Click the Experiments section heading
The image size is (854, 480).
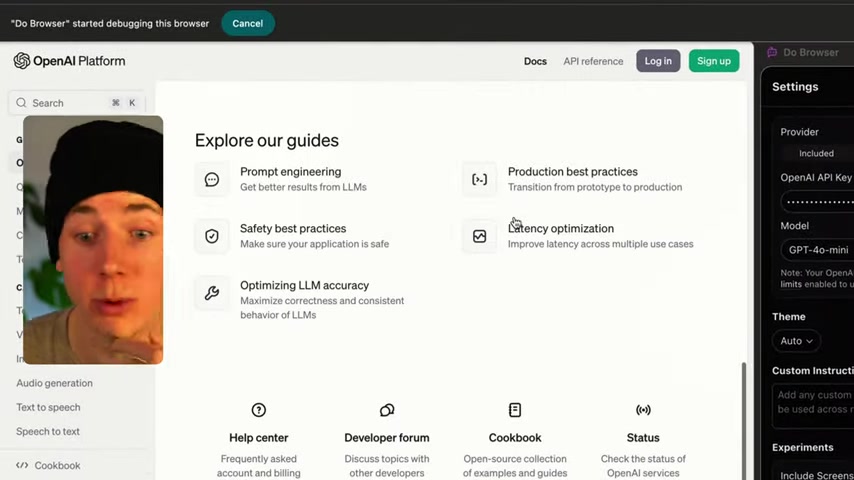click(x=803, y=447)
